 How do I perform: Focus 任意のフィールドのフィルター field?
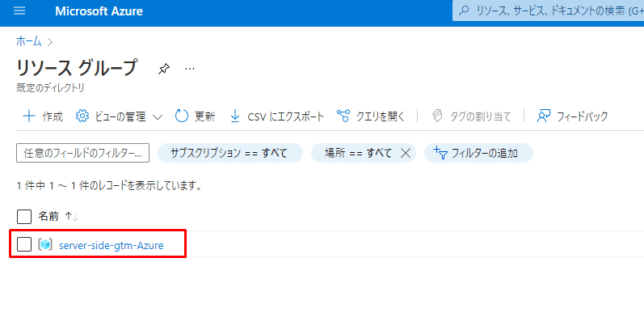pyautogui.click(x=82, y=153)
